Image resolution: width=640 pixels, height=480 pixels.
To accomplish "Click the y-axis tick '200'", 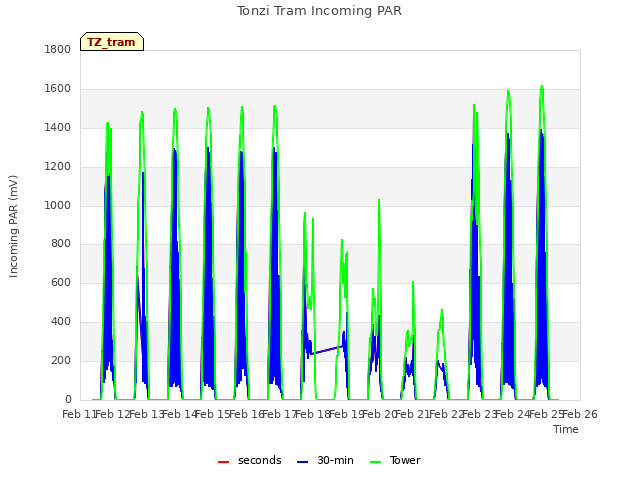I will (x=61, y=360).
